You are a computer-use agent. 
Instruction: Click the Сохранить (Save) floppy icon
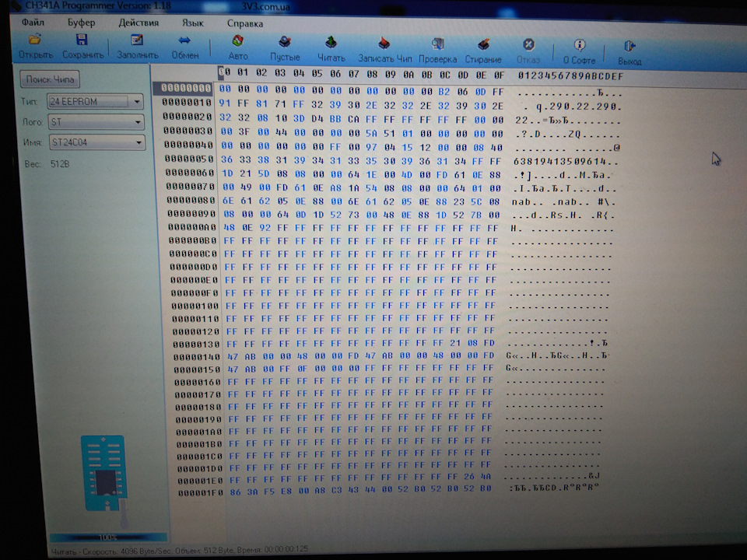(82, 40)
